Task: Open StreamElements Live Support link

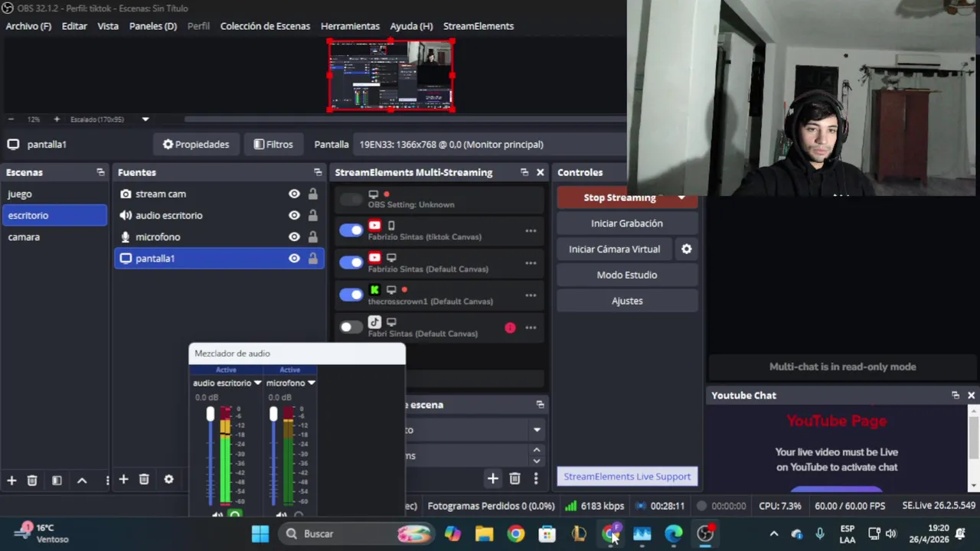Action: point(627,476)
